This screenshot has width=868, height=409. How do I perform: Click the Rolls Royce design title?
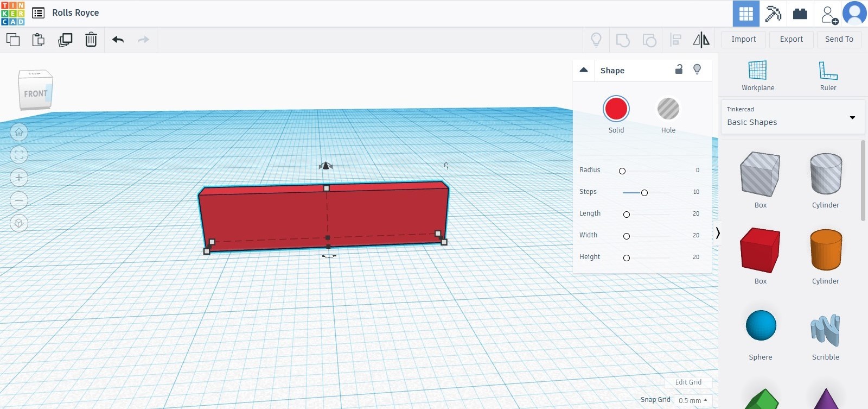tap(75, 13)
